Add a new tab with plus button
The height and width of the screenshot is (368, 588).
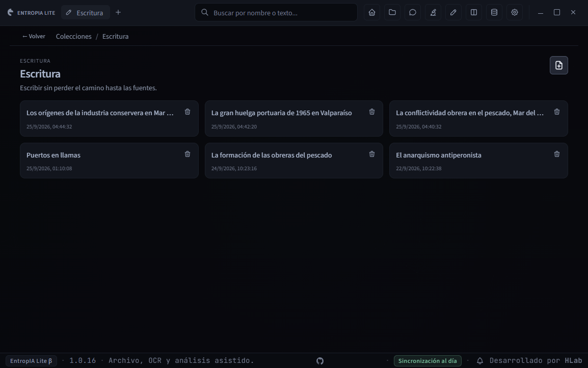[118, 12]
